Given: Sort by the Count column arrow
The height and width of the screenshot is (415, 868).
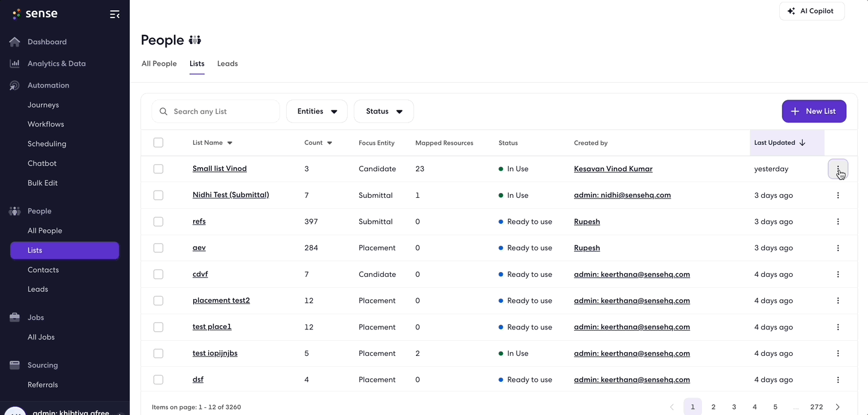Looking at the screenshot, I should (330, 144).
